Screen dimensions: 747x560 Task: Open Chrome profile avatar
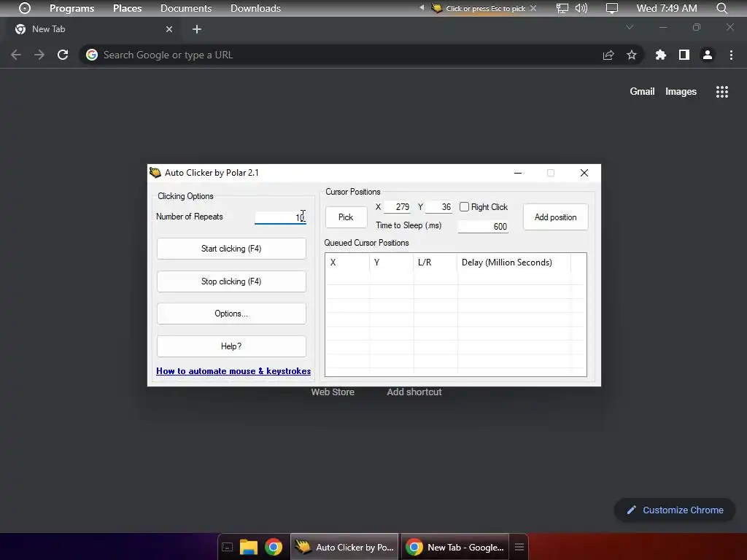[708, 55]
